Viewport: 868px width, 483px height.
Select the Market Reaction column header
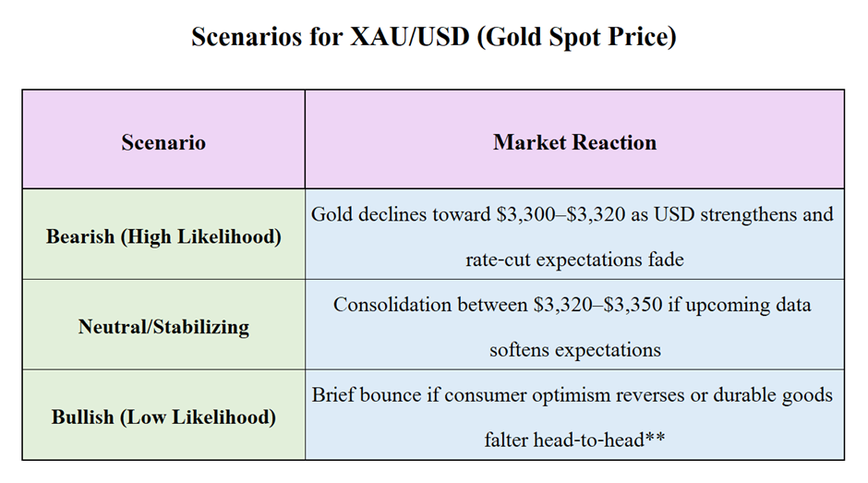coord(574,139)
